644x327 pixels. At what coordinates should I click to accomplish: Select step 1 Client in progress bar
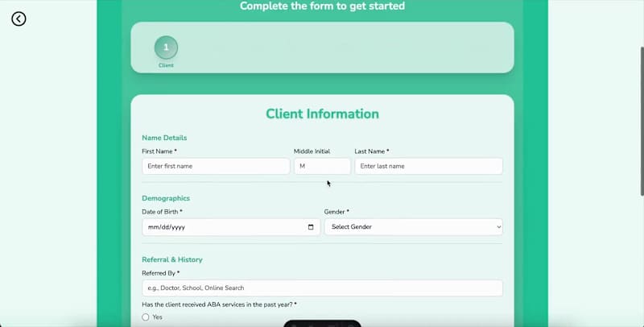click(166, 48)
